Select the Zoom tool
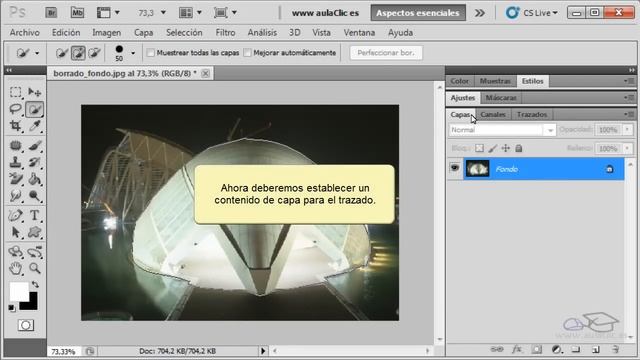 tap(35, 268)
